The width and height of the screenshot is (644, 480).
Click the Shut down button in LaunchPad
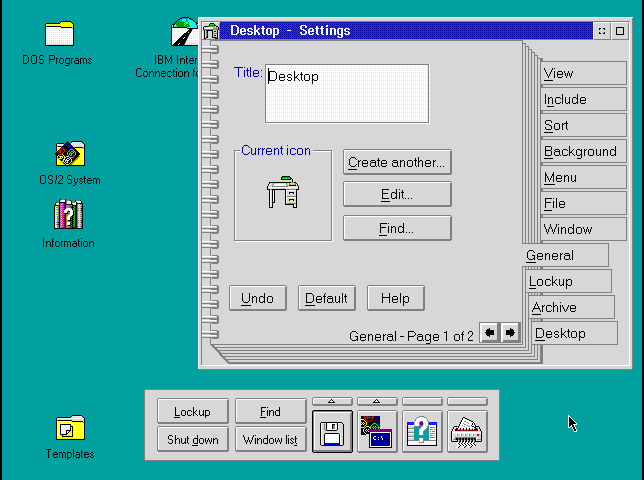[191, 440]
